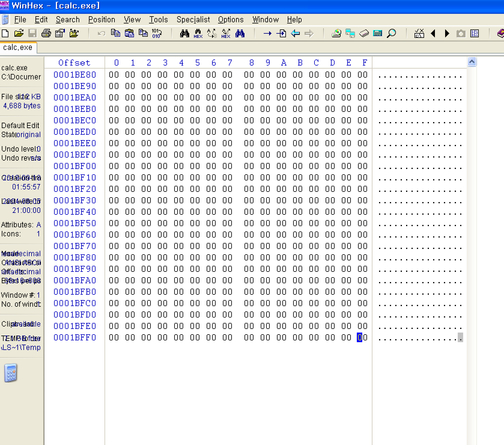Click the Paste into New File icon
This screenshot has height=445, width=504.
143,33
